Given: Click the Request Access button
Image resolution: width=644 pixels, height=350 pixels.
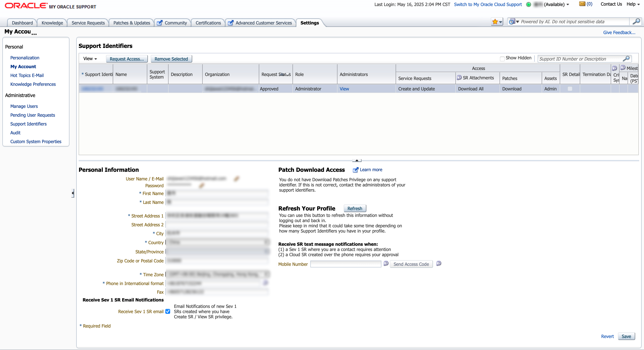Looking at the screenshot, I should (x=127, y=59).
